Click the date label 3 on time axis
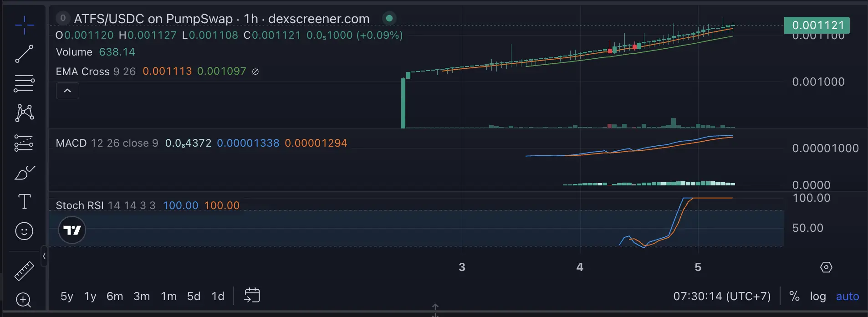 point(462,267)
